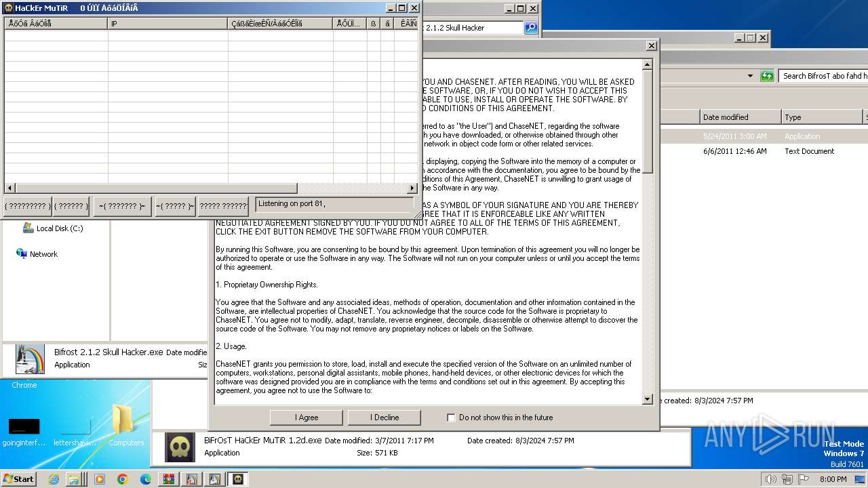This screenshot has height=488, width=868.
Task: Click the Bifrost 2.1.2 Skull Hacker.exe file icon
Action: coord(29,359)
